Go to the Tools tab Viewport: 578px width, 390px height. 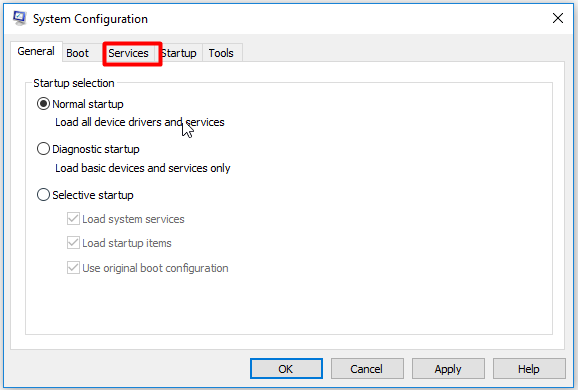tap(221, 53)
